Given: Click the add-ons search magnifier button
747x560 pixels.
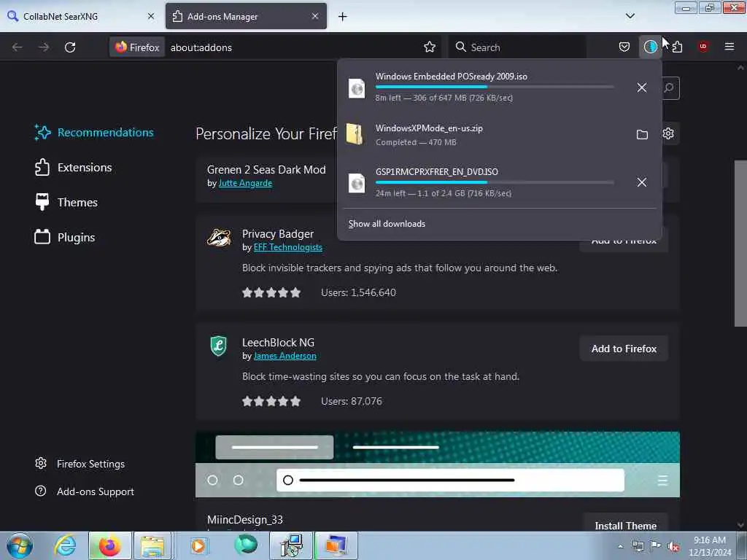Looking at the screenshot, I should (669, 87).
